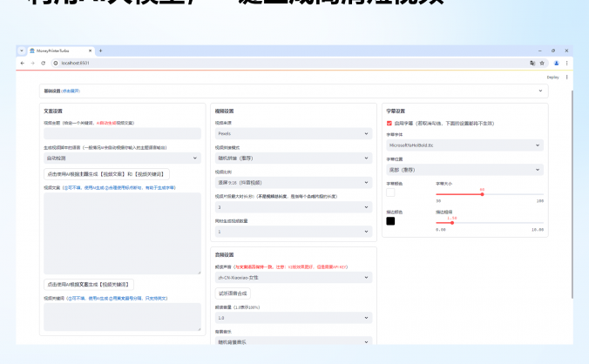The image size is (589, 364).
Task: Click the generate keywords from script button
Action: coord(89,285)
